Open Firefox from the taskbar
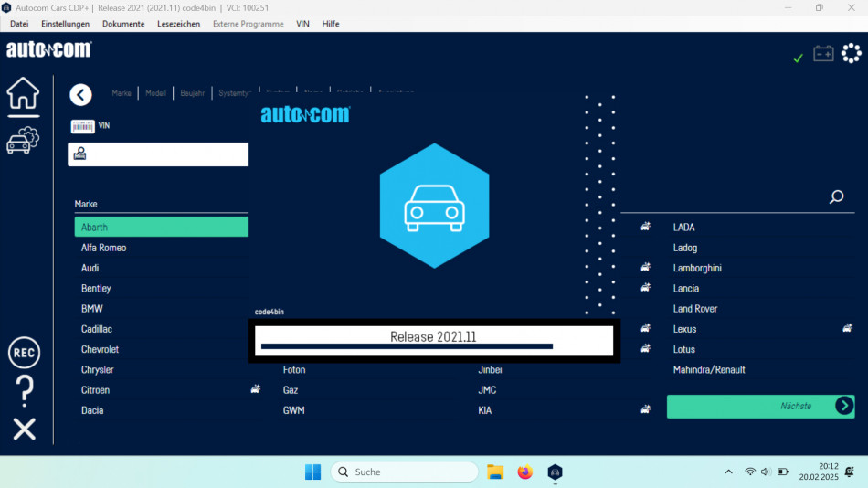 tap(524, 472)
